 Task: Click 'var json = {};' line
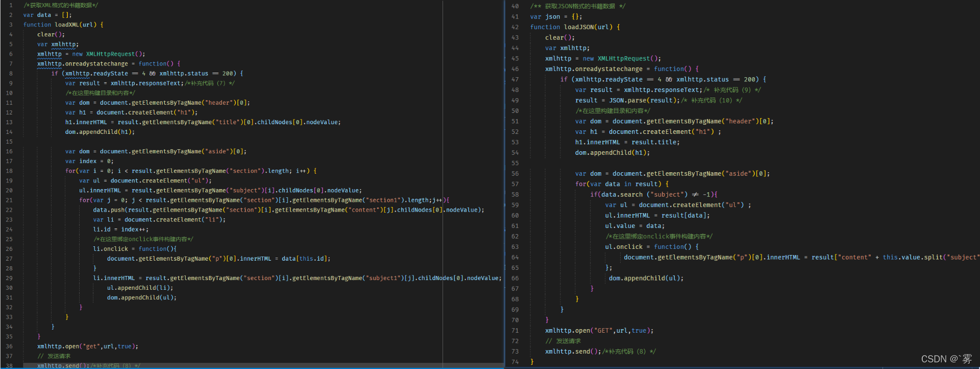click(x=556, y=16)
